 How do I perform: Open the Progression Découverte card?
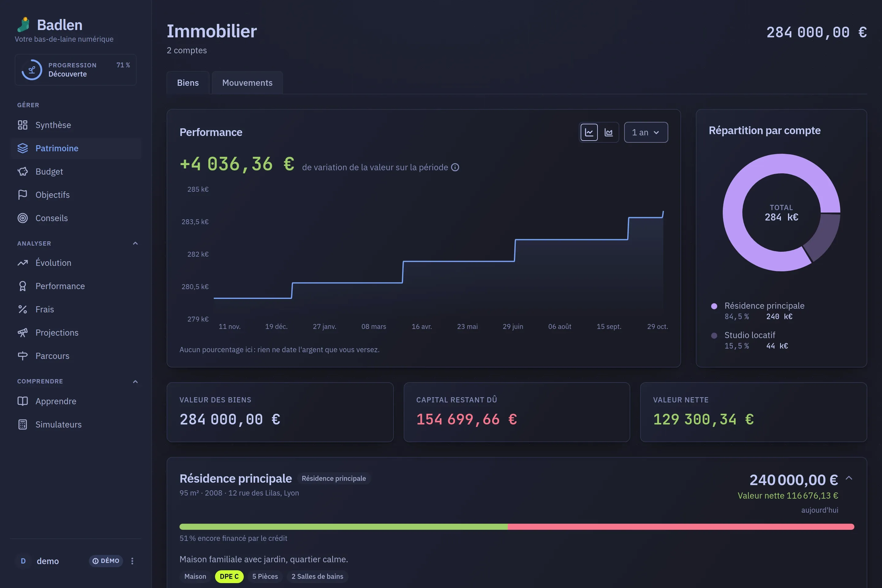point(75,70)
